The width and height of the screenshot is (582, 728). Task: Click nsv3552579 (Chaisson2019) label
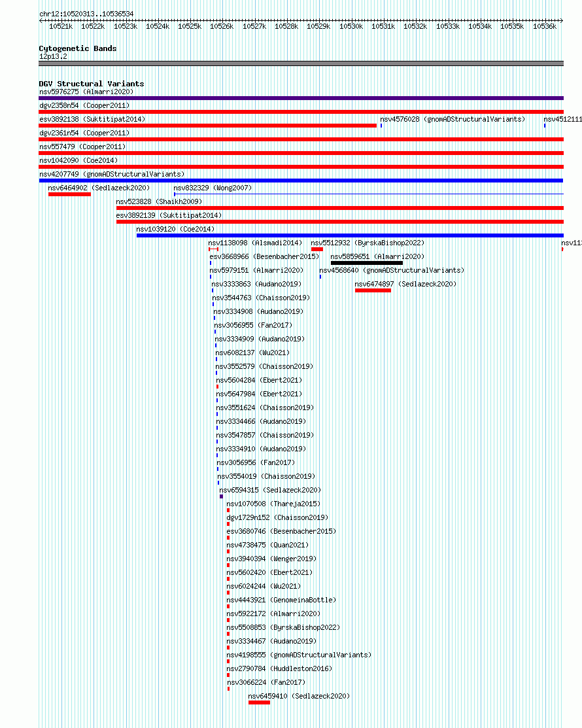click(x=264, y=366)
